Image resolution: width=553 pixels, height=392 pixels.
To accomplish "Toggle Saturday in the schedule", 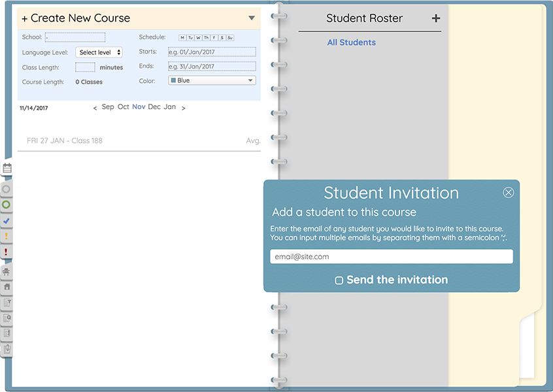I will point(222,37).
